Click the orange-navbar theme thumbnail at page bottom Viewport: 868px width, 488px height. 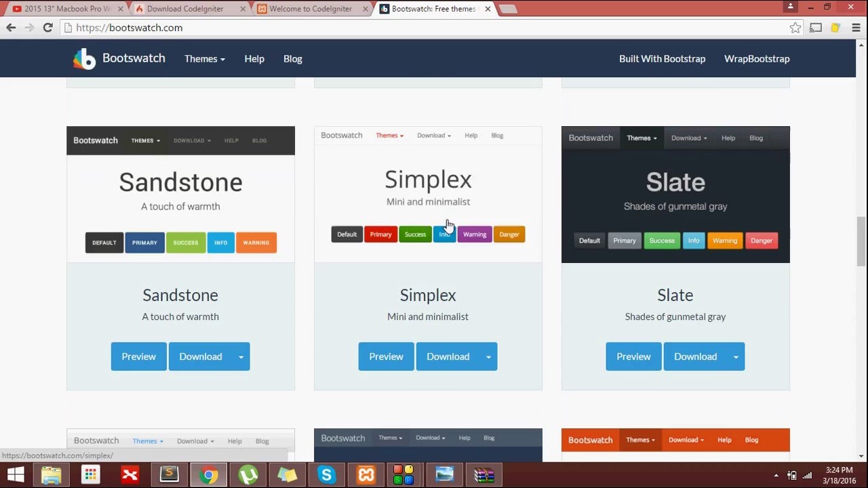(x=675, y=445)
